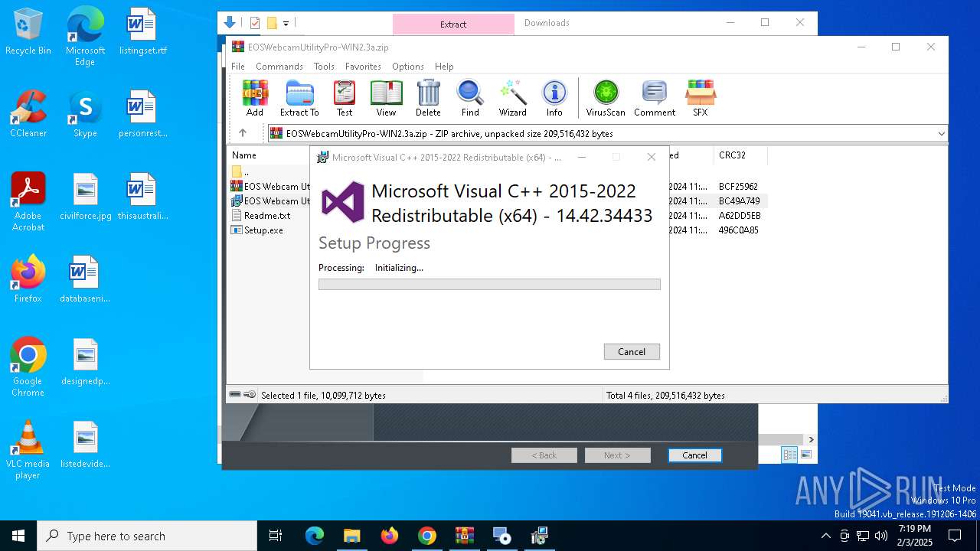
Task: Click CRC value 496C0A85
Action: [x=738, y=230]
